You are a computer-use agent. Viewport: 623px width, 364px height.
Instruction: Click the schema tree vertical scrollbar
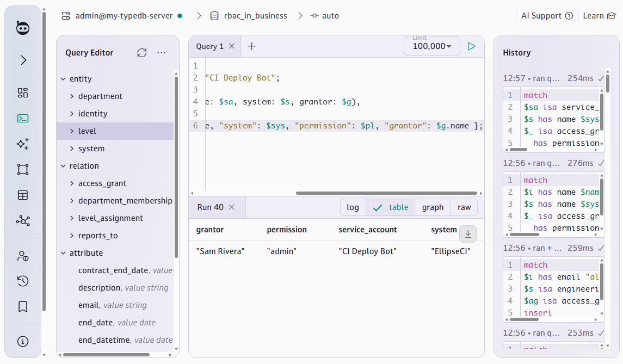176,167
